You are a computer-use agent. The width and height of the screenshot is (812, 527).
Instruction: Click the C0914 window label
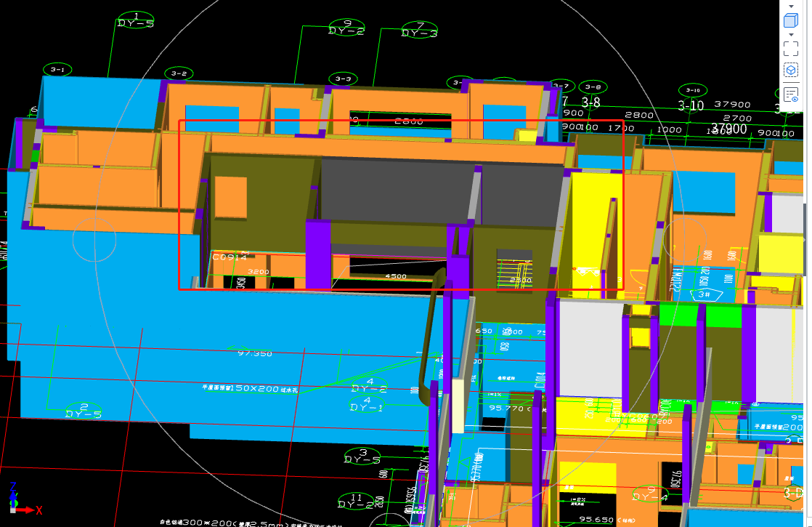[x=230, y=257]
